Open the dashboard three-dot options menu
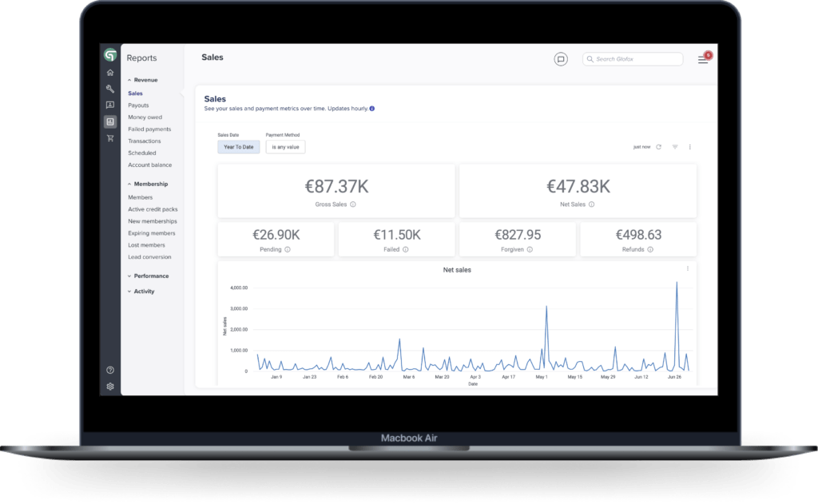Screen dimensions: 818x504 pos(689,147)
